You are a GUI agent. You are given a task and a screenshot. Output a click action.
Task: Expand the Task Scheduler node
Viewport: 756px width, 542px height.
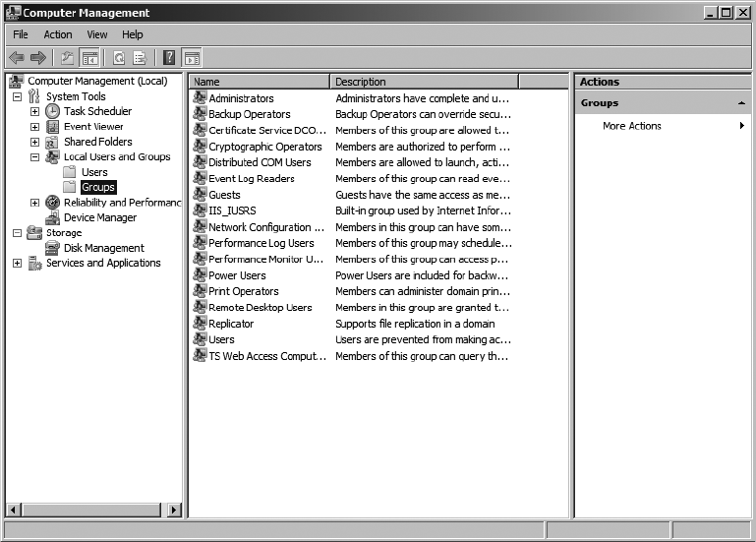[x=34, y=111]
